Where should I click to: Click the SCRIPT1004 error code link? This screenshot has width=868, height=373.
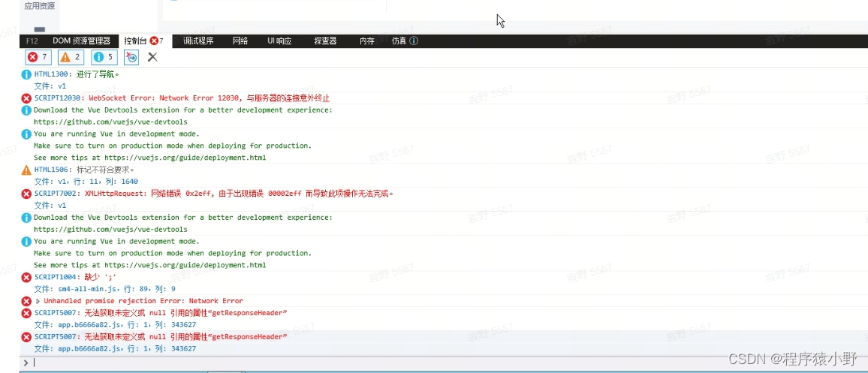[56, 277]
